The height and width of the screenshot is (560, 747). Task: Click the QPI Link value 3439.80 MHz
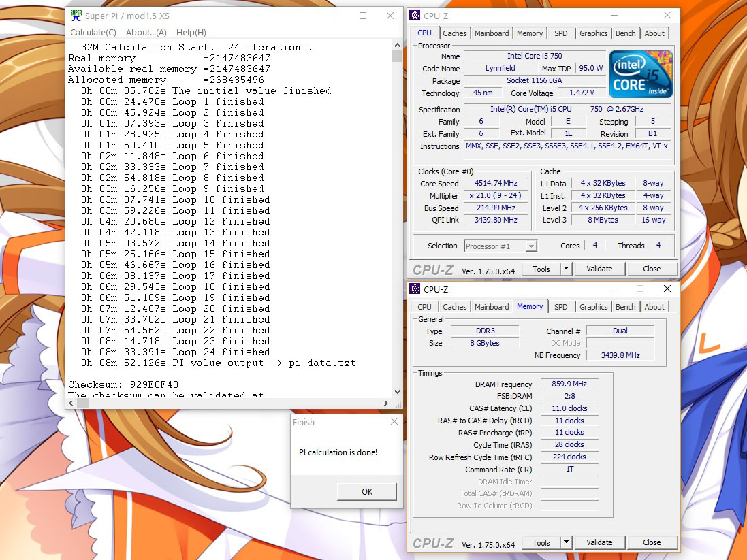click(x=496, y=220)
